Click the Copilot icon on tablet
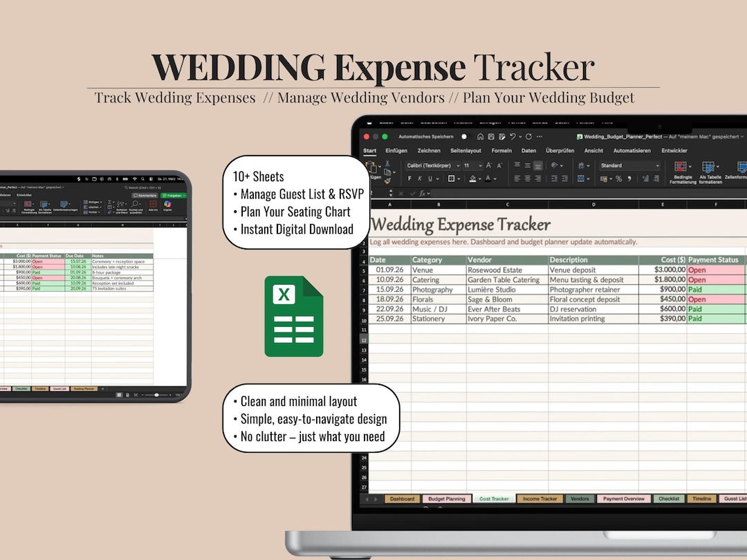Viewport: 747px width, 560px height. tap(167, 204)
